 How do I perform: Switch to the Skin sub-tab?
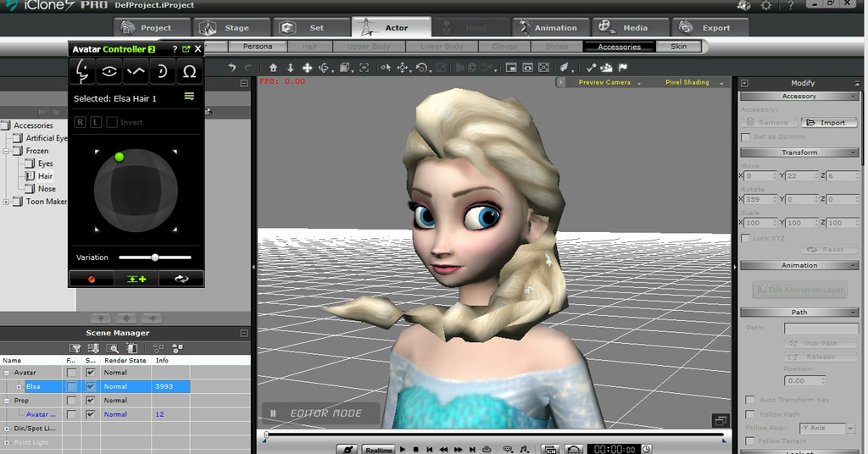(x=679, y=47)
